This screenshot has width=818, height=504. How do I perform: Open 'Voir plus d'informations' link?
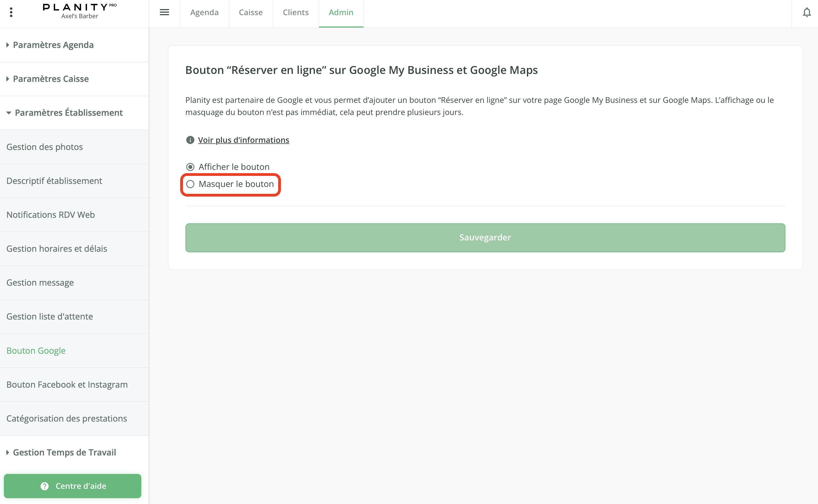pos(243,140)
